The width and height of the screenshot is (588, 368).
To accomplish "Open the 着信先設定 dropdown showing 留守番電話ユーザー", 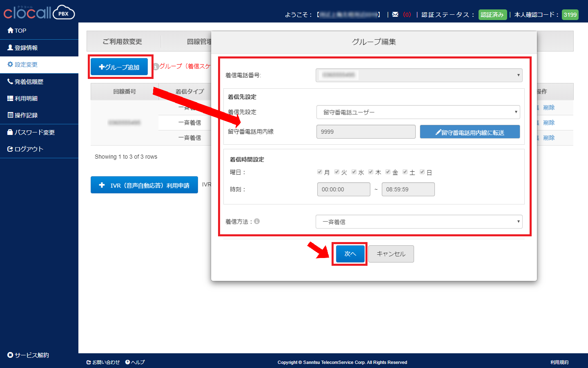I will 418,112.
